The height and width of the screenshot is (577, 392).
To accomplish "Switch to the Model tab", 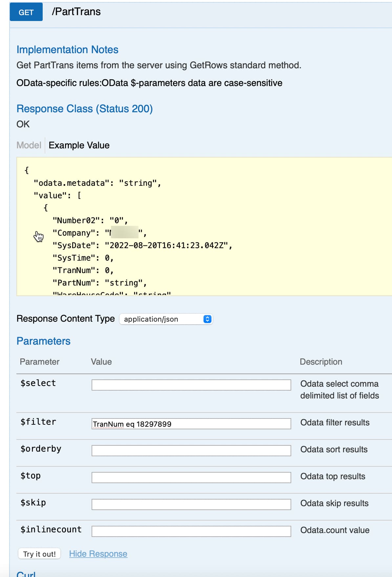I will point(29,145).
